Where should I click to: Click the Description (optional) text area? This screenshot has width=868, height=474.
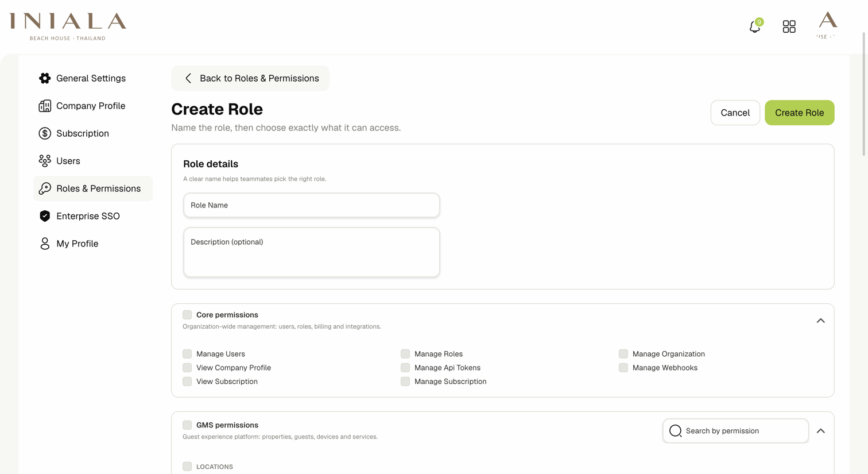[312, 252]
